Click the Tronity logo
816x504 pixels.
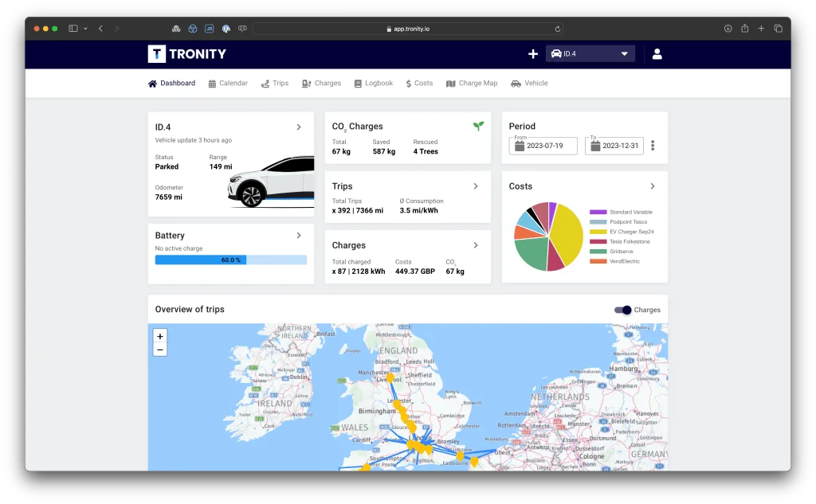[186, 54]
